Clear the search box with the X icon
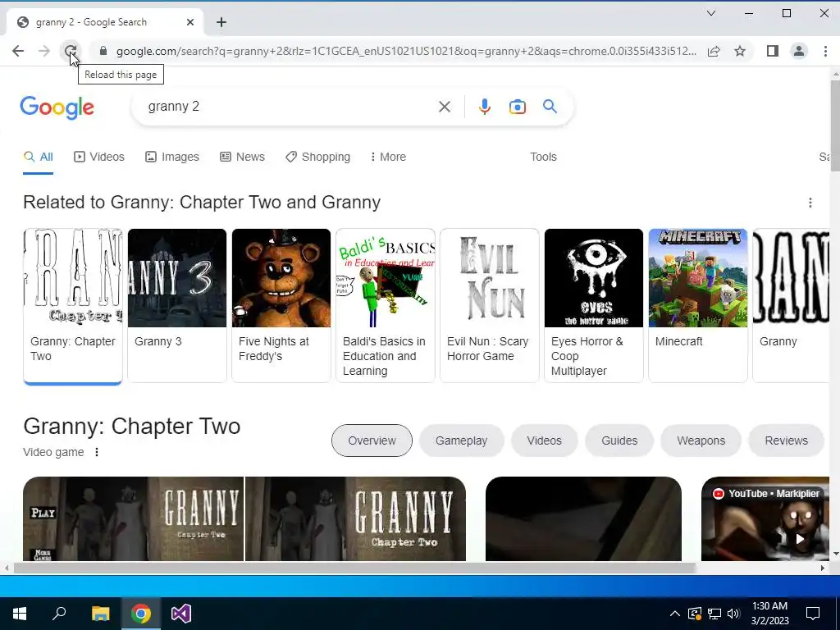The width and height of the screenshot is (840, 630). pyautogui.click(x=444, y=107)
